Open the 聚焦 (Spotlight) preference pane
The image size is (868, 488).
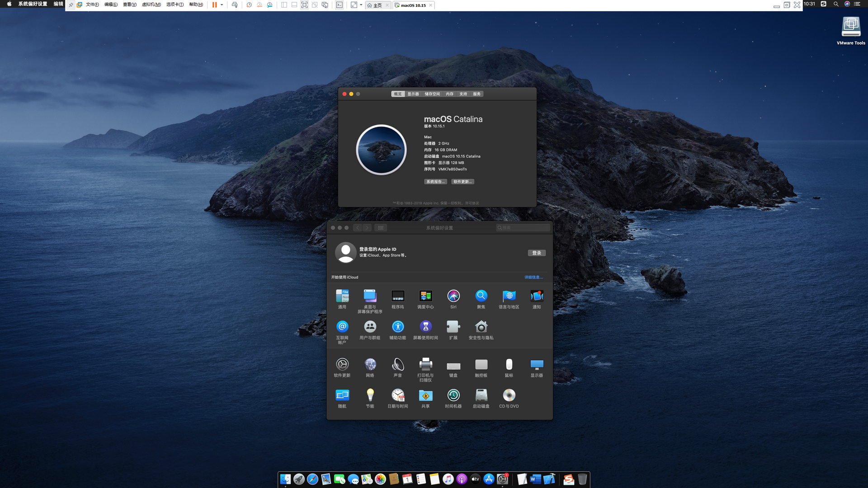click(481, 299)
